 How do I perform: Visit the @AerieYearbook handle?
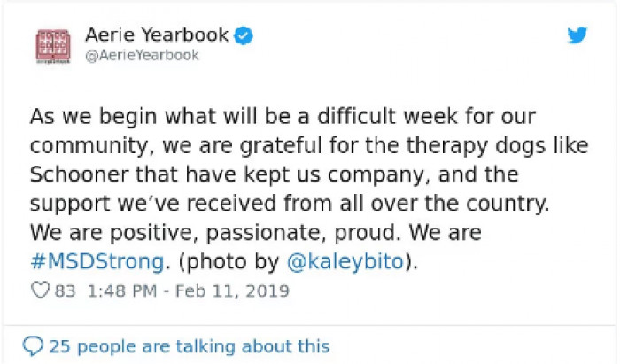click(x=142, y=55)
